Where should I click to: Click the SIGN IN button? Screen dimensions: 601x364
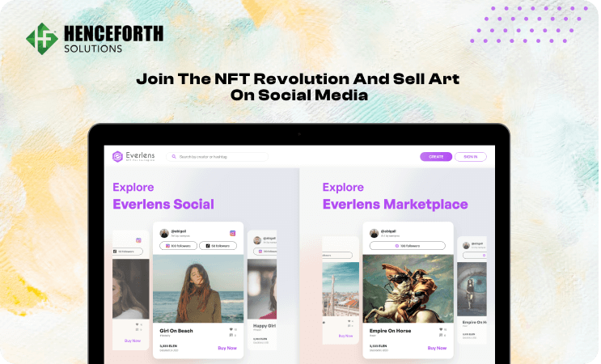[x=470, y=157]
